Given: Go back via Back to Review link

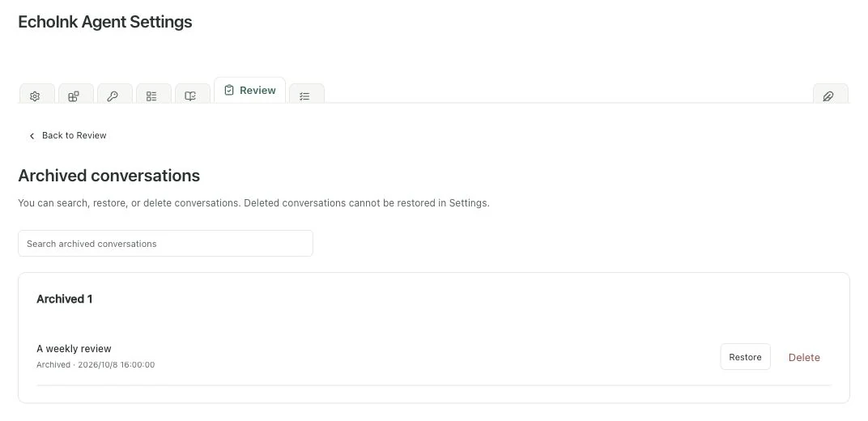Looking at the screenshot, I should point(67,135).
